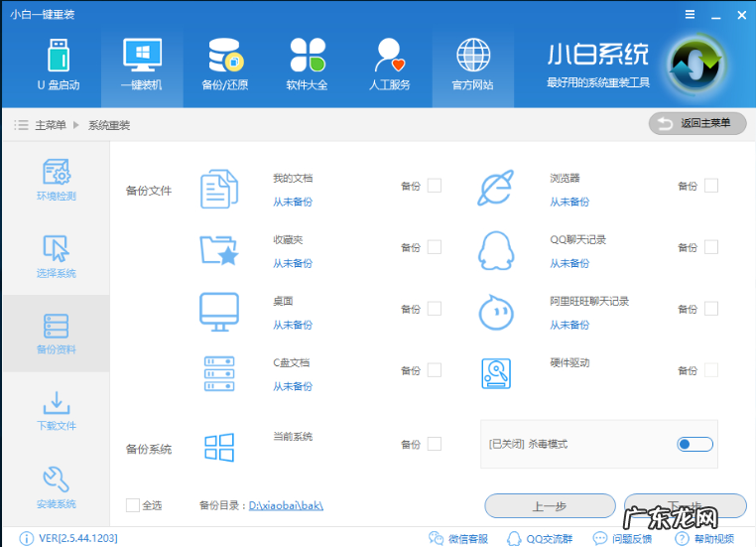Click the C盘文档 drive icon

click(219, 373)
